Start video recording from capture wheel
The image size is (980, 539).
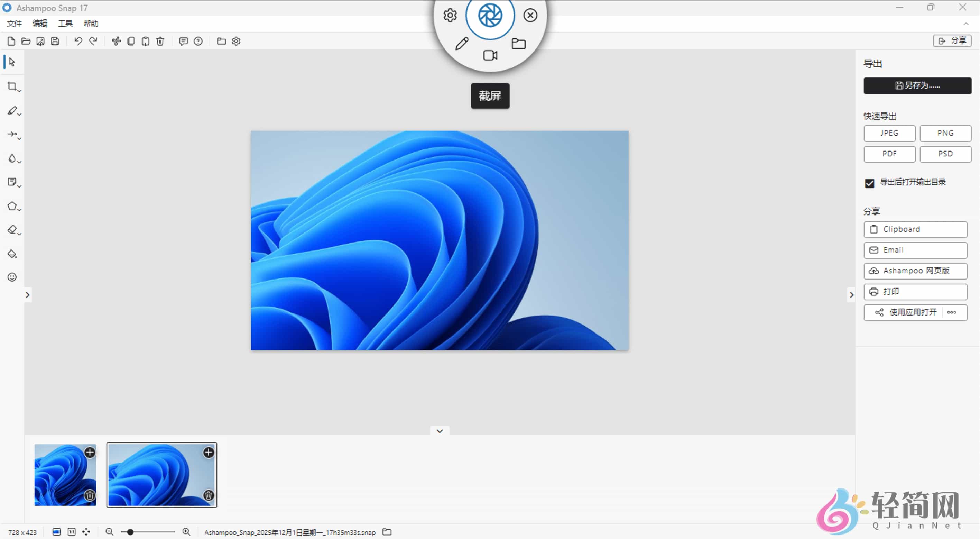click(490, 56)
